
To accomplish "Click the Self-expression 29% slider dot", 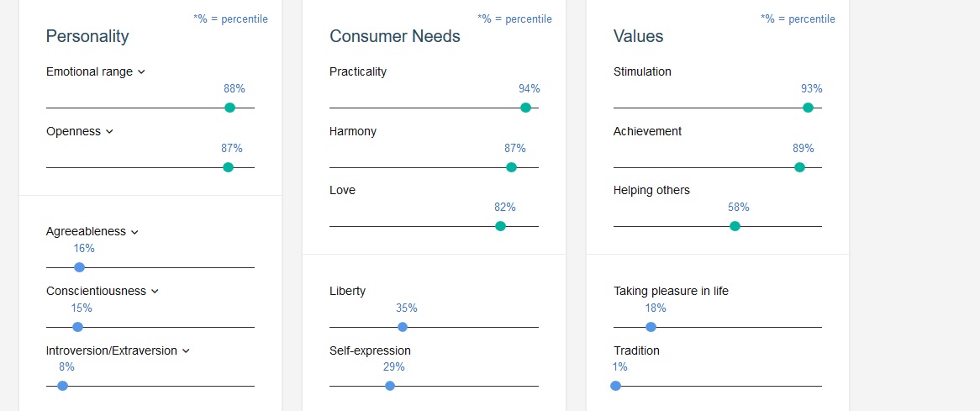I will (x=390, y=386).
